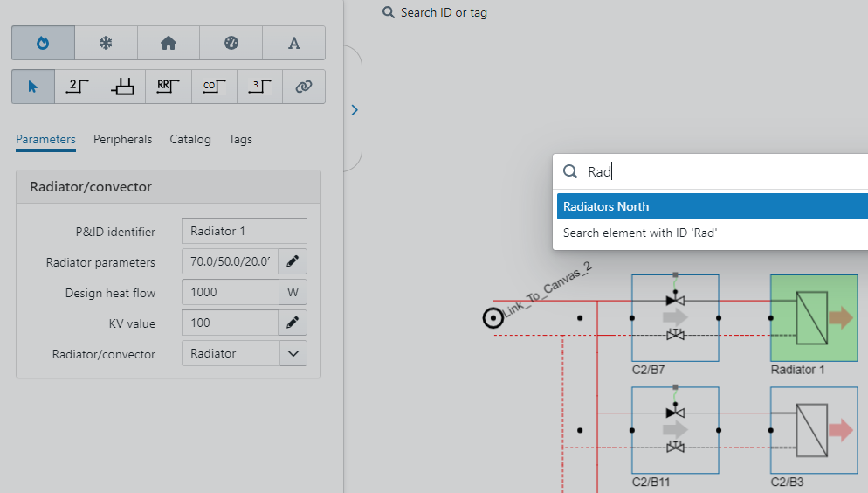868x493 pixels.
Task: Switch to the cooling snowflake category
Action: (106, 43)
